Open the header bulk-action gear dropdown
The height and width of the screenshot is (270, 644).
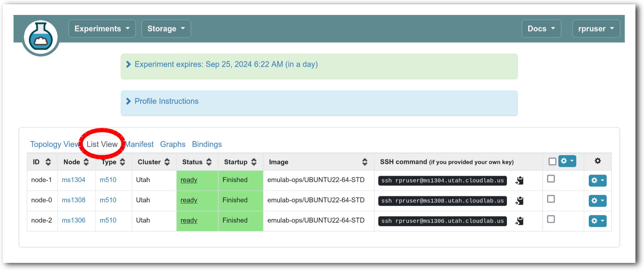pyautogui.click(x=567, y=161)
